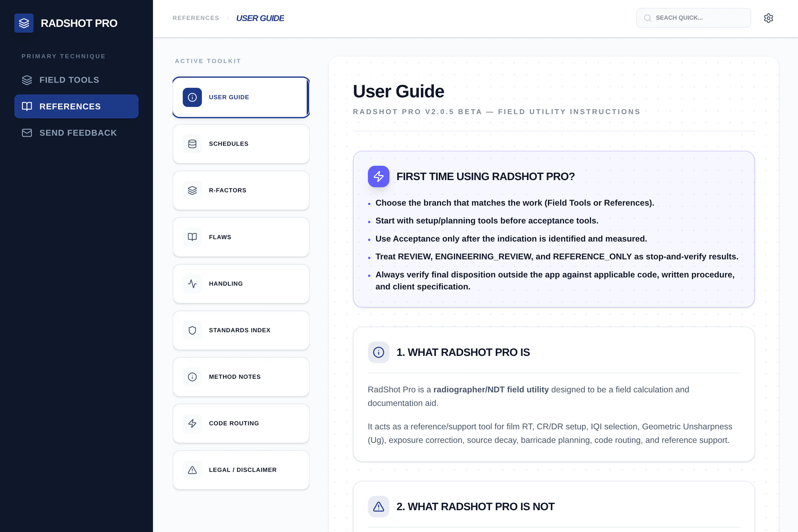This screenshot has width=798, height=532.
Task: Click the Method Notes info icon
Action: pos(192,377)
